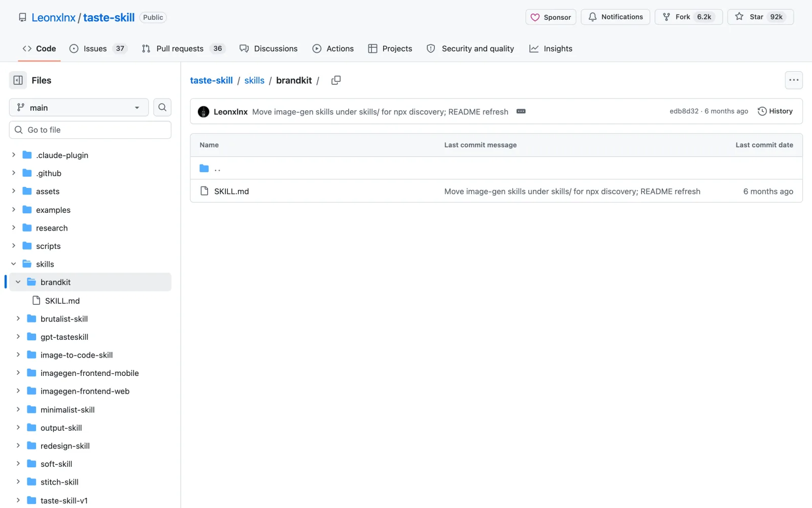Open the Actions tab
This screenshot has width=812, height=508.
pyautogui.click(x=333, y=49)
